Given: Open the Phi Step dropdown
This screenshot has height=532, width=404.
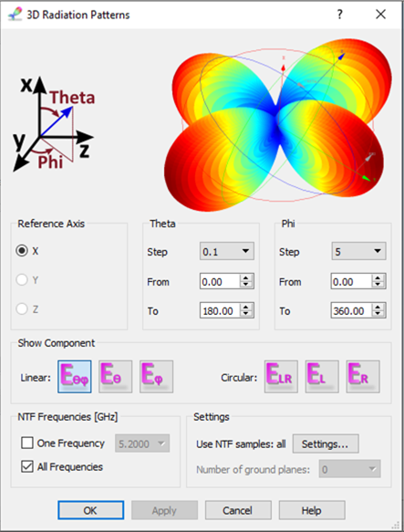Looking at the screenshot, I should [x=358, y=252].
